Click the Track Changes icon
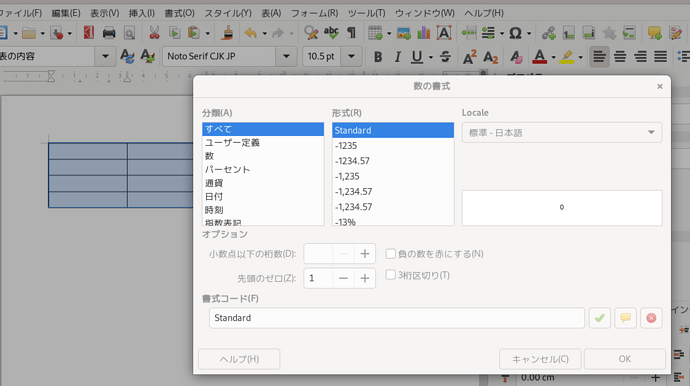This screenshot has height=386, width=690. (x=675, y=33)
